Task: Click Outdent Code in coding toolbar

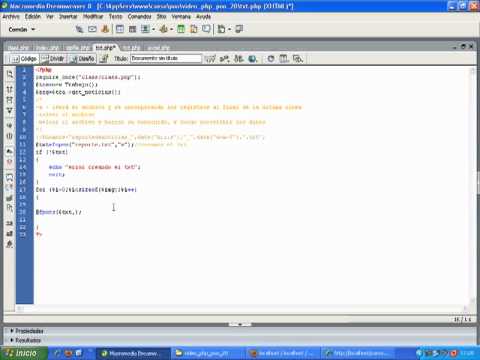Action: (x=10, y=234)
